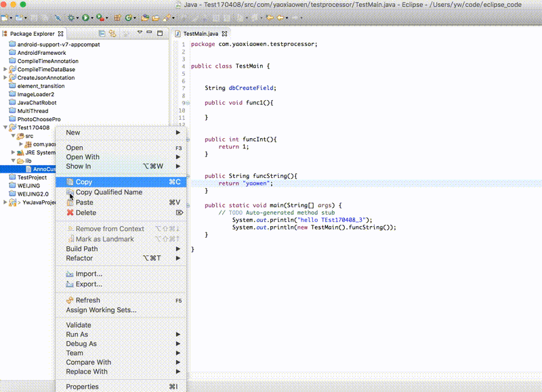Screen dimensions: 542x392
Task: Open the Team submenu
Action: (x=121, y=353)
